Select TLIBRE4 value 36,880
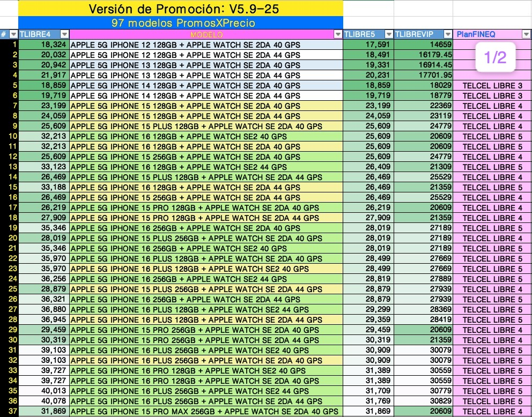The image size is (532, 417). coord(44,309)
